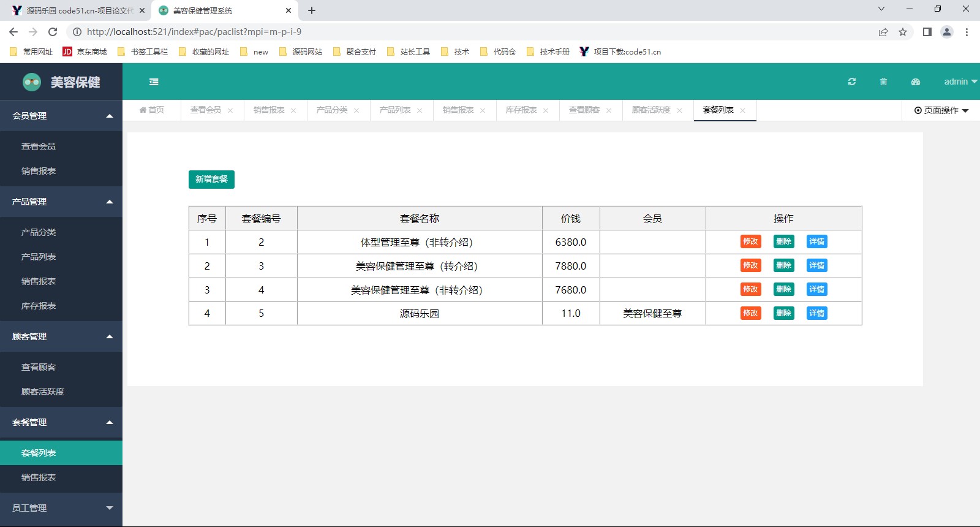
Task: Click the address bar URL field
Action: pyautogui.click(x=472, y=32)
